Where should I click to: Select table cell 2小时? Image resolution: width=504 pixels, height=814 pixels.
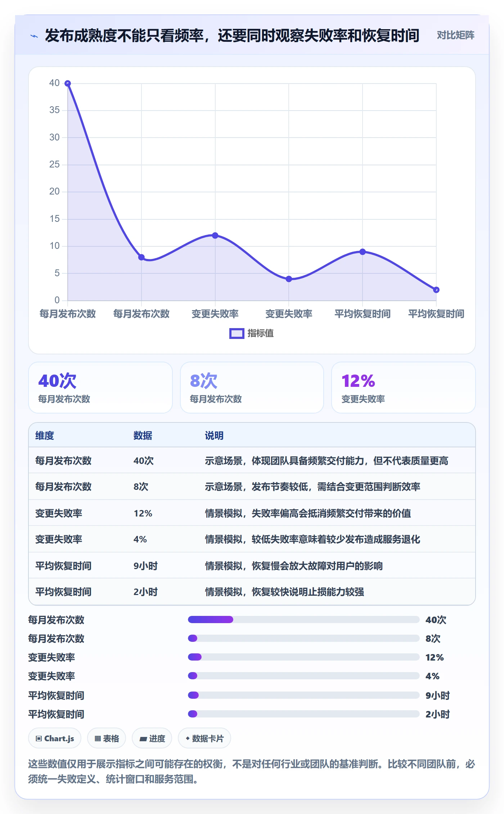tap(145, 592)
